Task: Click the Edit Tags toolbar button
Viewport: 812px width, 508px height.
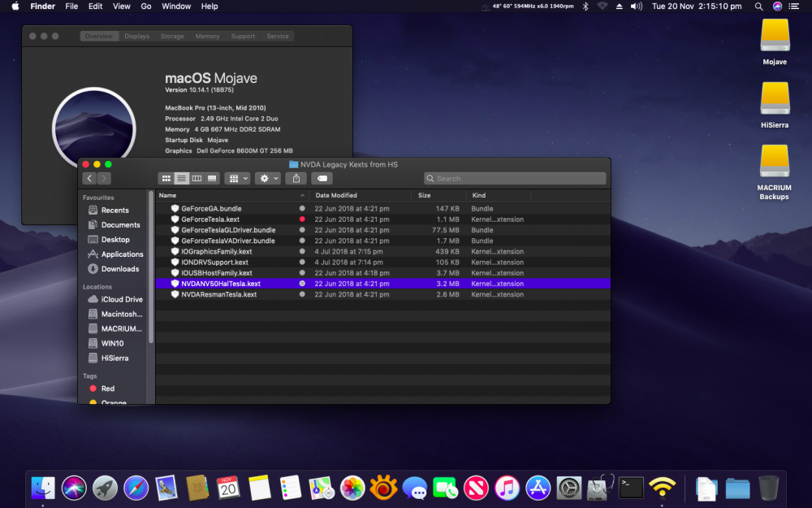Action: [322, 178]
